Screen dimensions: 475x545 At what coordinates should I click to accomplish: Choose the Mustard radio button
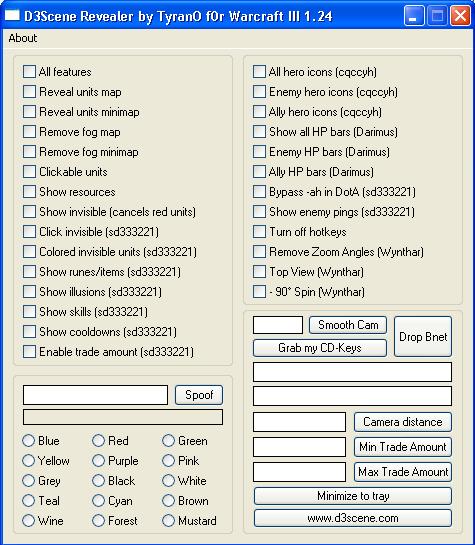(169, 520)
